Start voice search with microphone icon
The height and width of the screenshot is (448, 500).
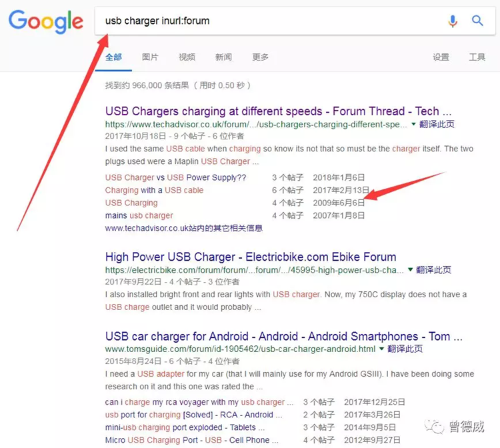point(453,21)
